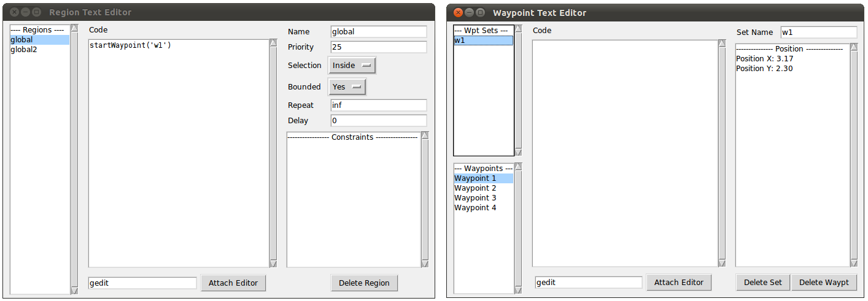Image resolution: width=868 pixels, height=301 pixels.
Task: Click Attach Editor in Waypoint Text Editor
Action: point(679,282)
